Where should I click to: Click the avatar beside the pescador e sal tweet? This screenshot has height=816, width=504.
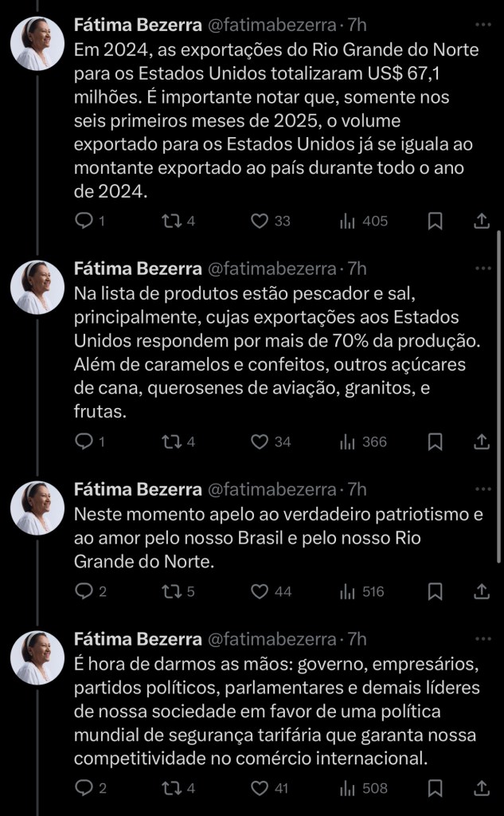coord(37,287)
